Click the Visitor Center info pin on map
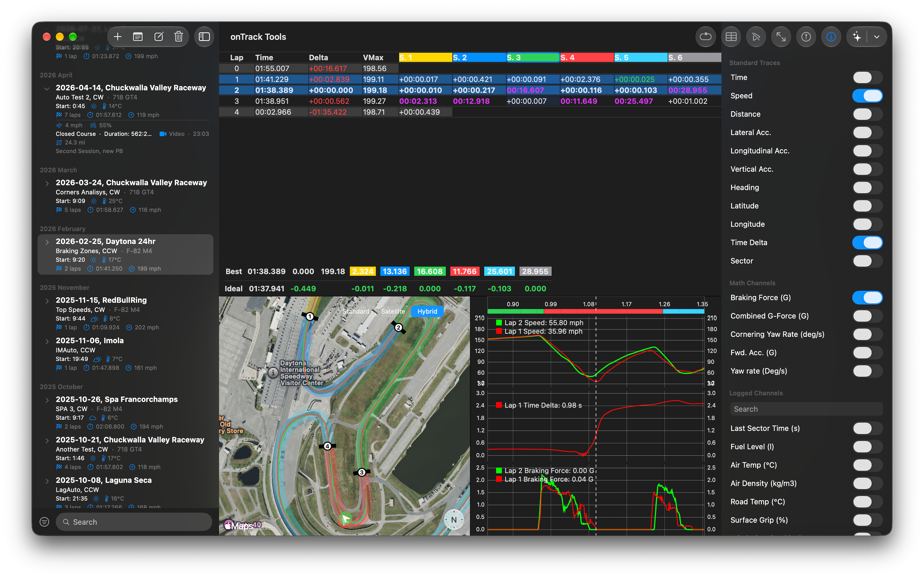The image size is (924, 578). pyautogui.click(x=273, y=372)
